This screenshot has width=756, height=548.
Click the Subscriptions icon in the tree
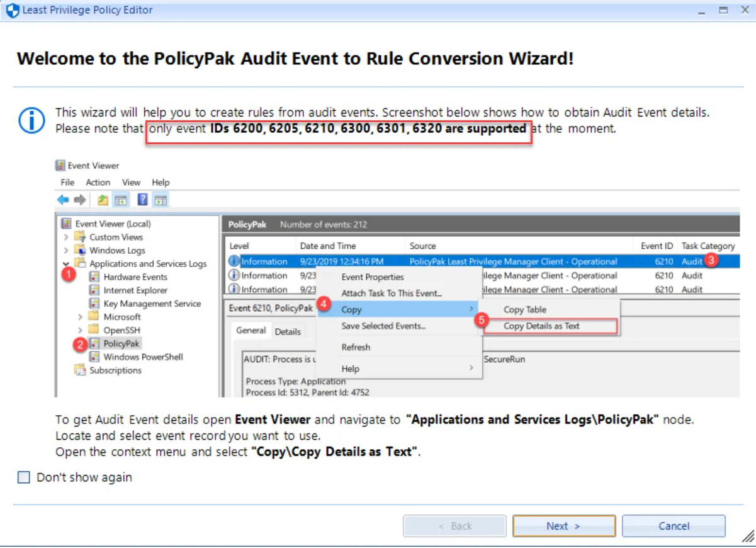click(x=82, y=370)
